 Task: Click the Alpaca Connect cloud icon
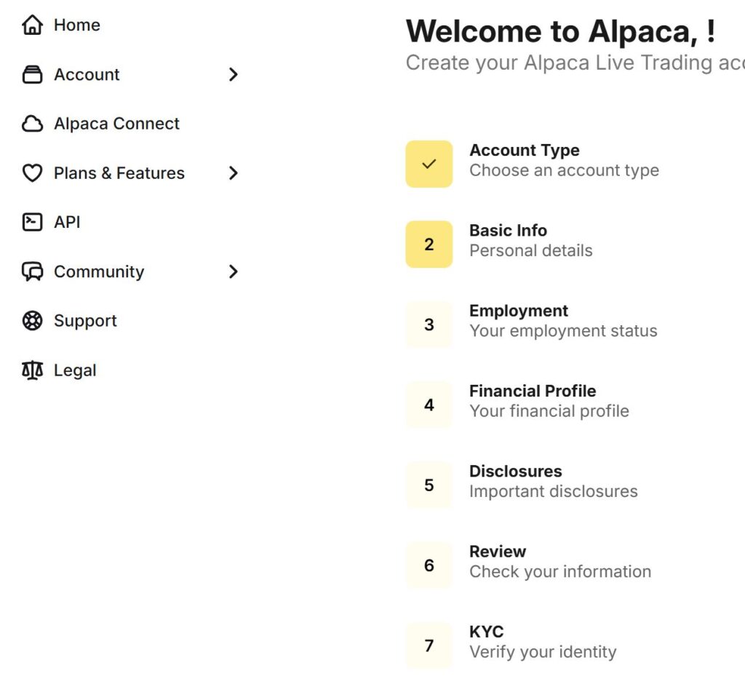32,124
